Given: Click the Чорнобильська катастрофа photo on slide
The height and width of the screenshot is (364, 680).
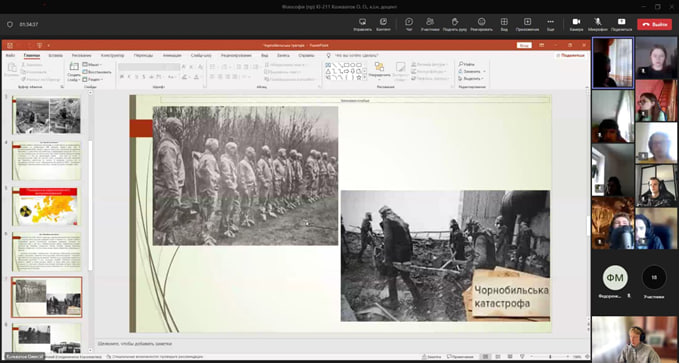Looking at the screenshot, I should point(445,256).
